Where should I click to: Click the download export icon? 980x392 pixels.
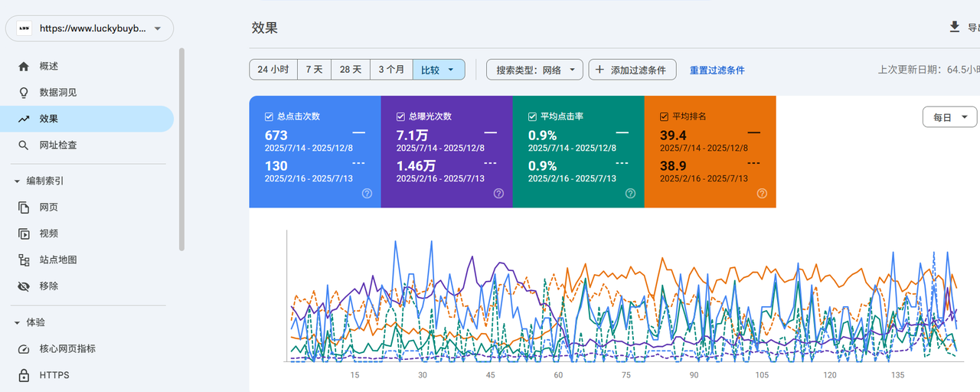(954, 28)
